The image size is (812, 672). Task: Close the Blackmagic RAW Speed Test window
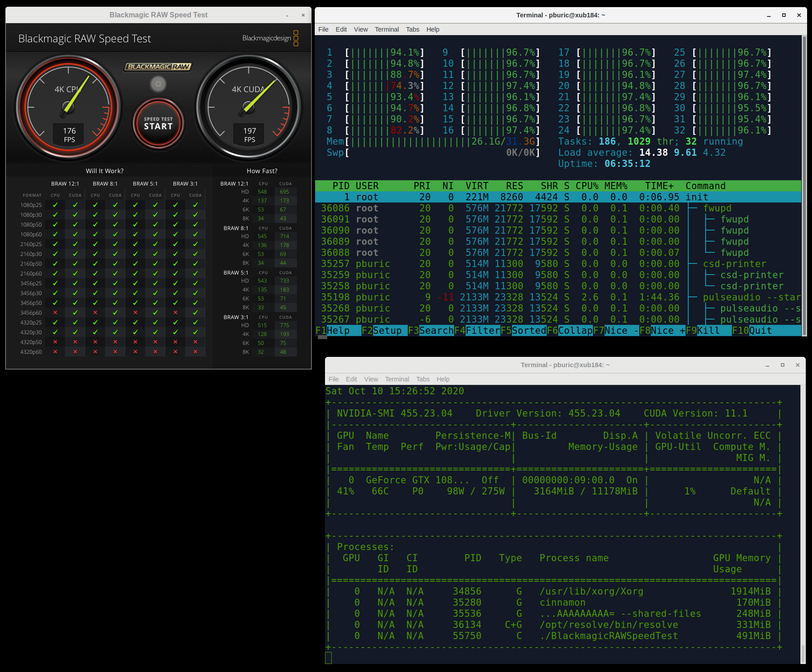pyautogui.click(x=303, y=15)
